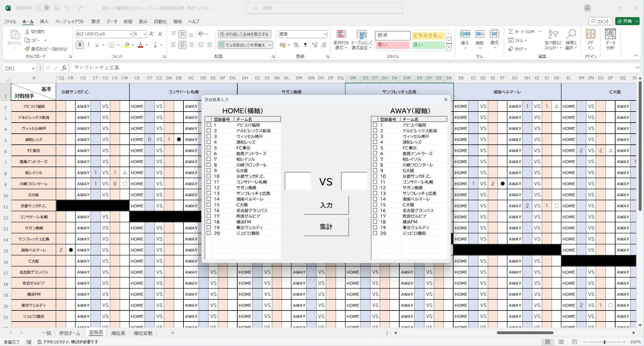The width and height of the screenshot is (644, 346).
Task: Click the Format Painter (書式のコピー/貼り付け) icon
Action: point(27,49)
